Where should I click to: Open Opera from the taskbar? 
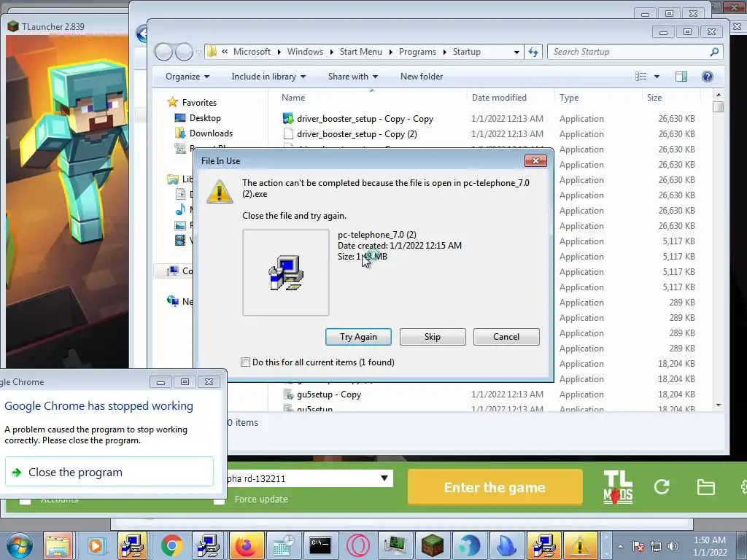pos(357,545)
